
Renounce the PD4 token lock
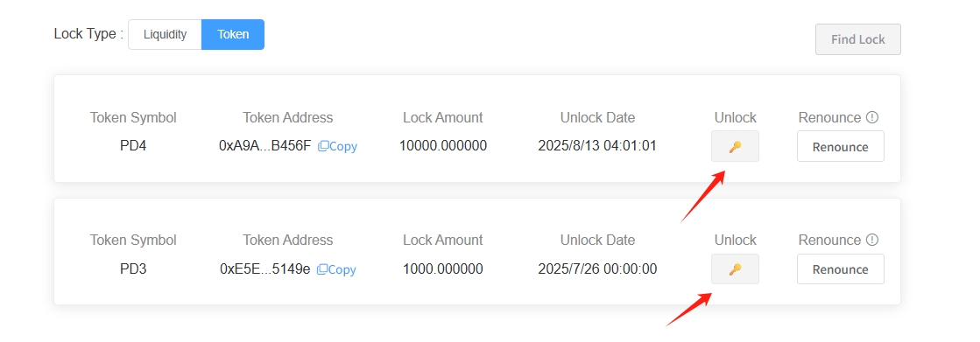pos(840,147)
